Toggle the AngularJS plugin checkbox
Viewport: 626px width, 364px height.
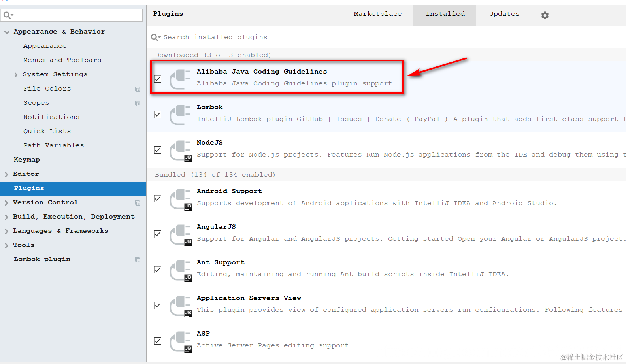(158, 234)
